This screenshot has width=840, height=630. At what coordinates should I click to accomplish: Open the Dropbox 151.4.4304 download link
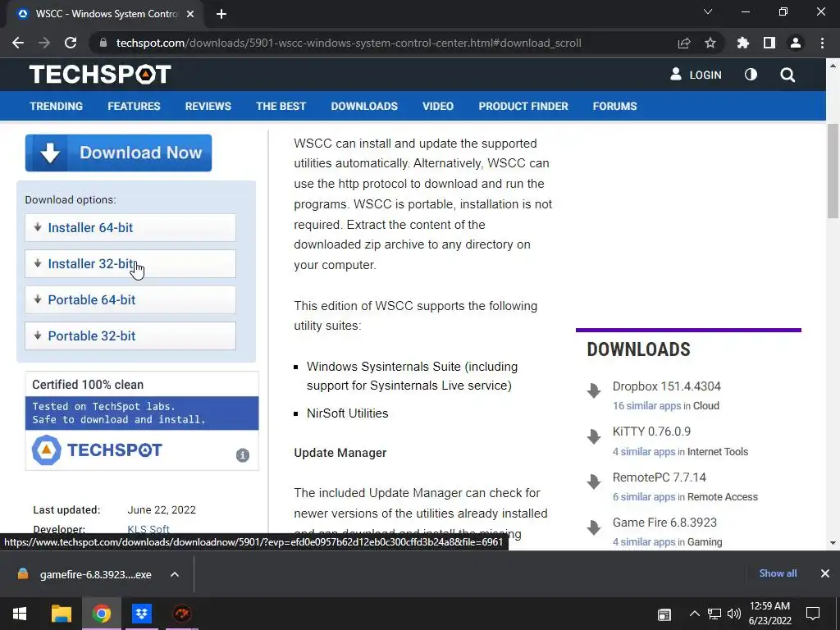666,386
